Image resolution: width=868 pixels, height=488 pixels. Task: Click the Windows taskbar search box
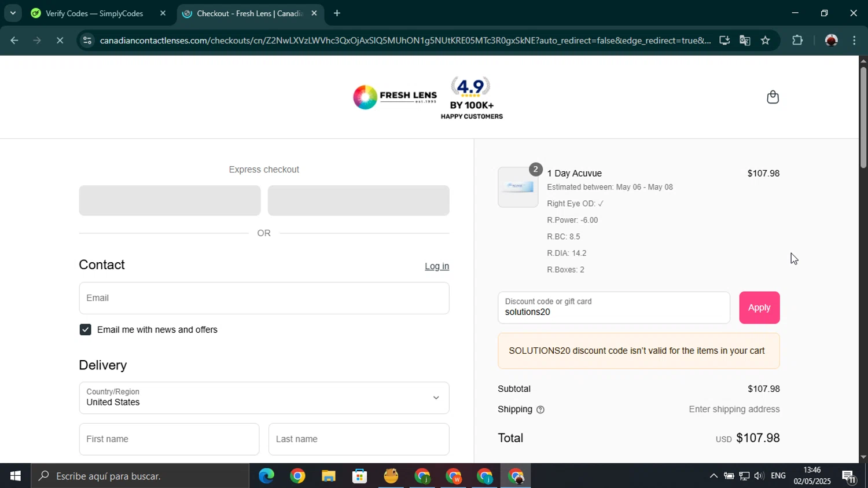141,476
